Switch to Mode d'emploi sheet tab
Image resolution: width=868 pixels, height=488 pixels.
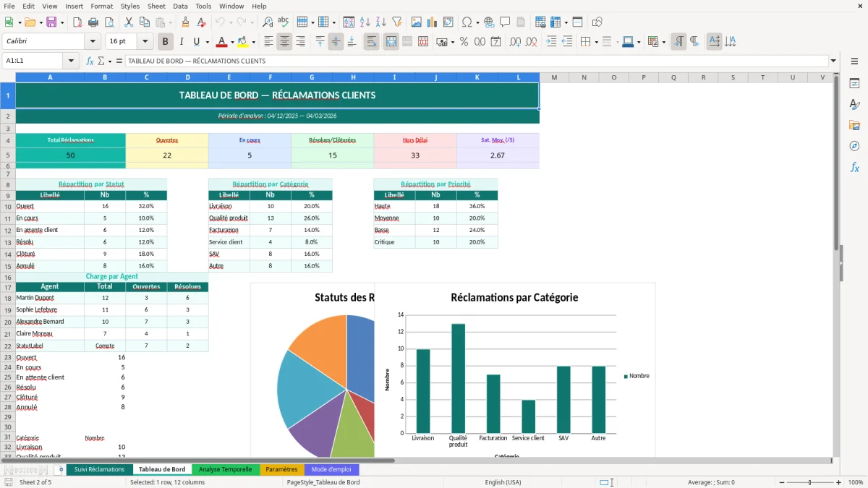pos(331,470)
